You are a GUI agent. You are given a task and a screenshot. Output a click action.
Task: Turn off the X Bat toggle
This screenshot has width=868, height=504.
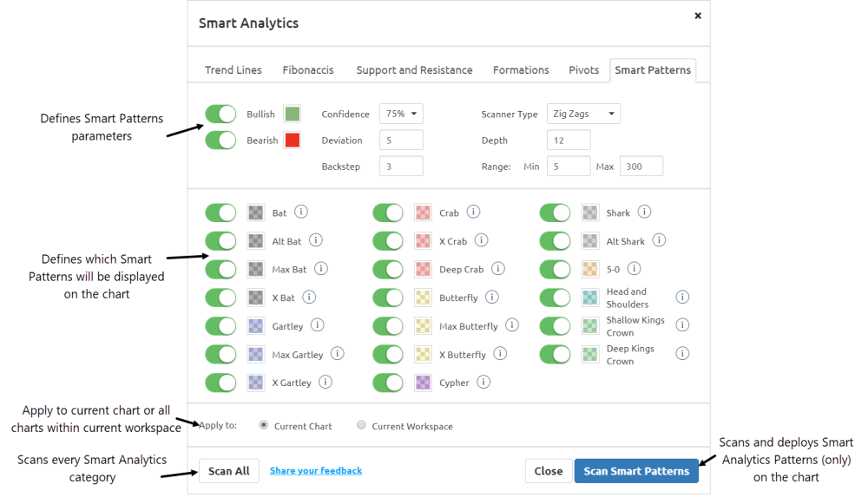pos(220,298)
